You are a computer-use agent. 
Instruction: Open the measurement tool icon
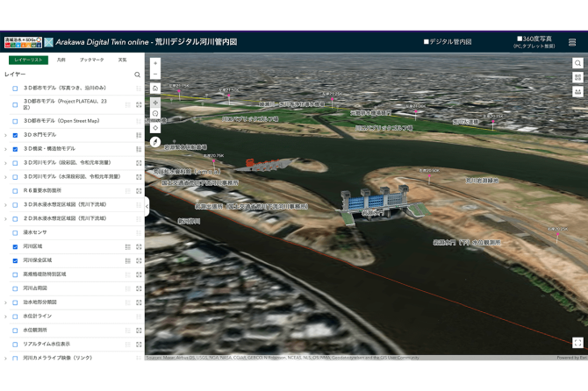(x=577, y=92)
